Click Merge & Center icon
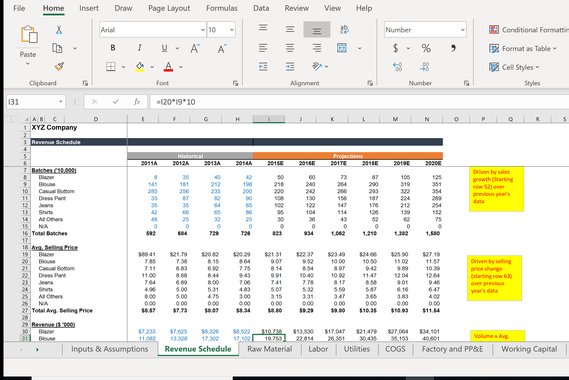This screenshot has width=569, height=380. tap(342, 48)
